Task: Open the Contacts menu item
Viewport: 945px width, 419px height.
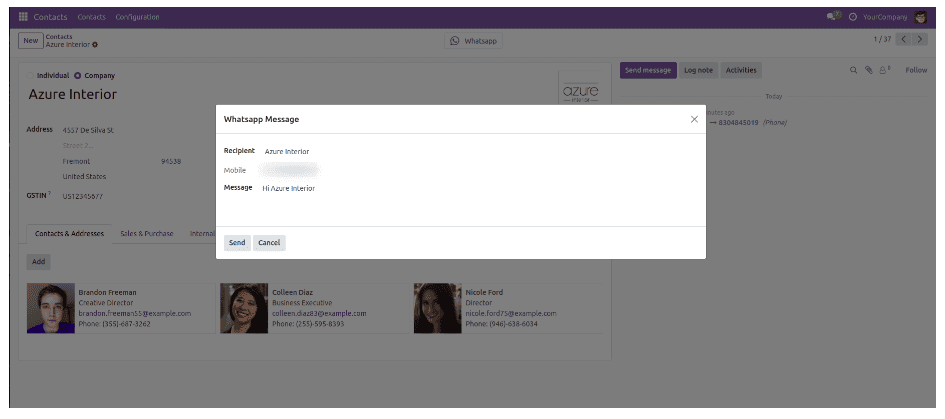Action: tap(92, 17)
